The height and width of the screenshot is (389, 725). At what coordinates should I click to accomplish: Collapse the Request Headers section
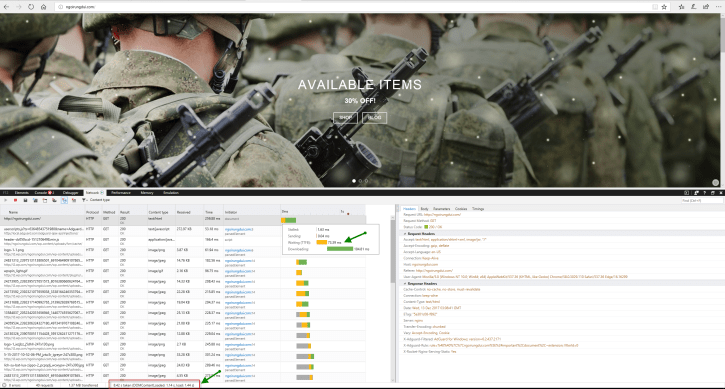tap(406, 234)
